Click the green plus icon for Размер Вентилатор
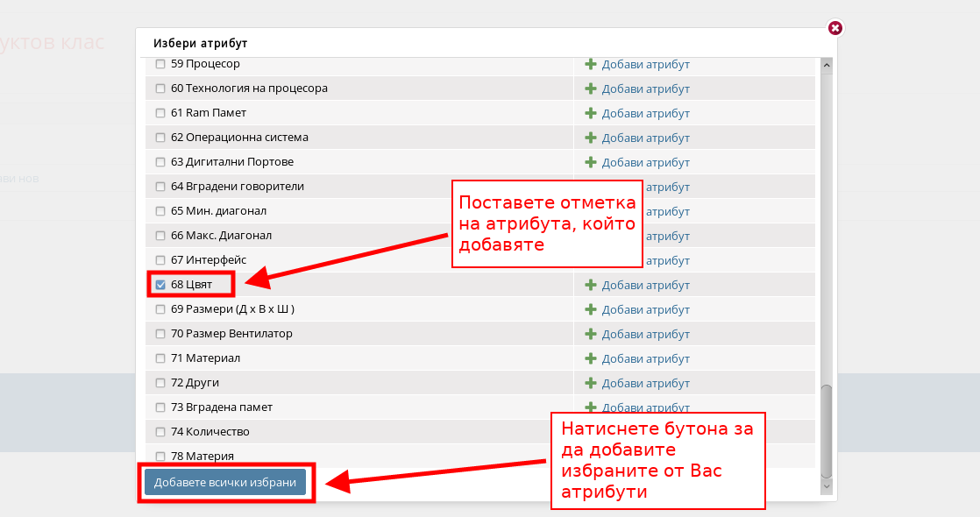 (x=591, y=334)
